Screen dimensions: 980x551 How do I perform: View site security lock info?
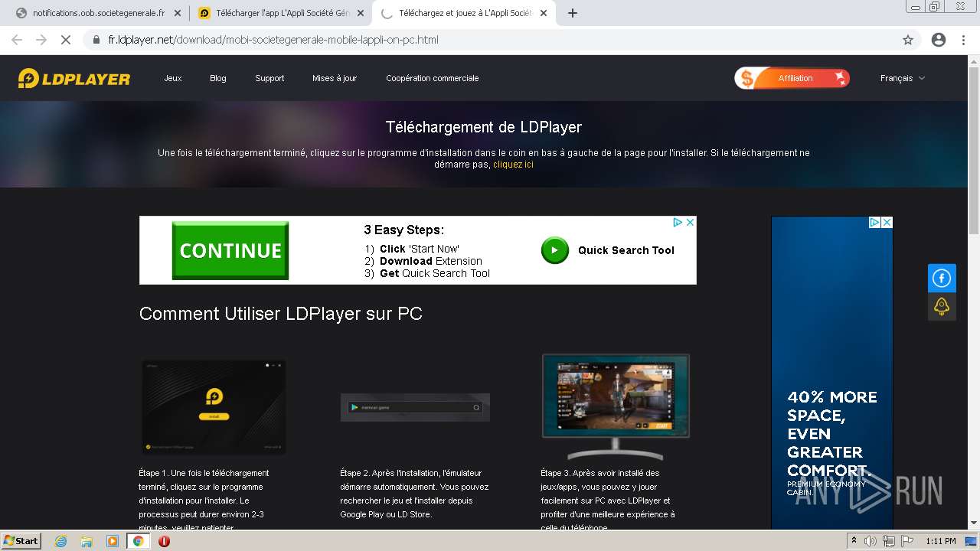(x=96, y=40)
